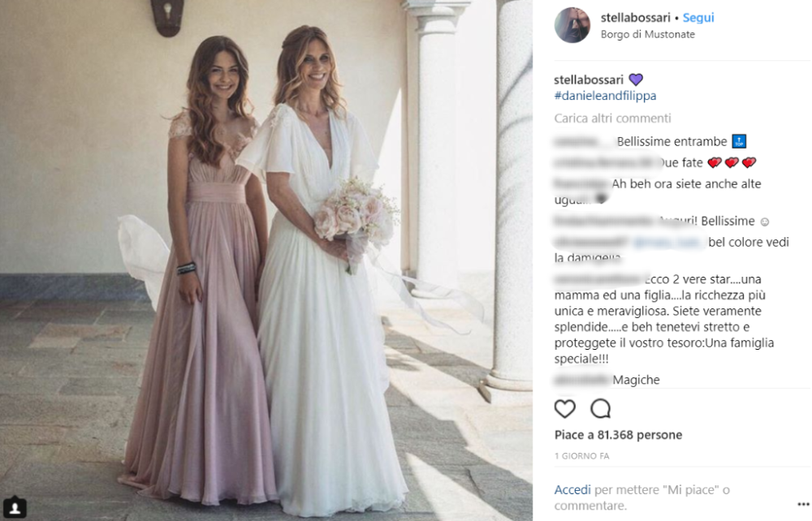Follow the account via Segui

[698, 18]
